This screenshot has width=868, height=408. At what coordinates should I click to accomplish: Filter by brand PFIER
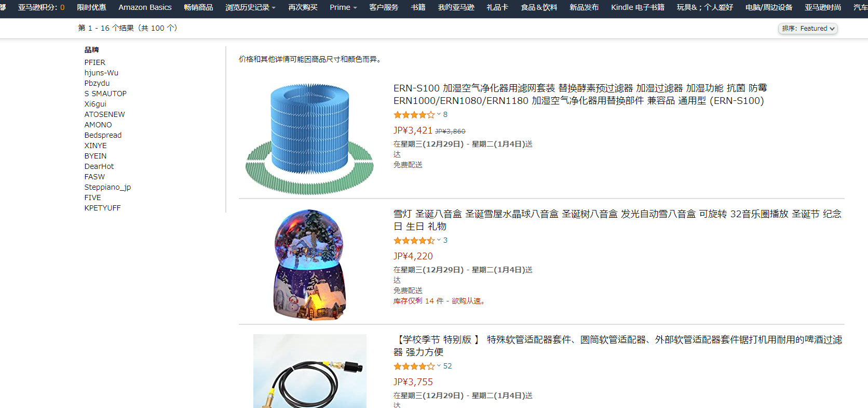(95, 62)
